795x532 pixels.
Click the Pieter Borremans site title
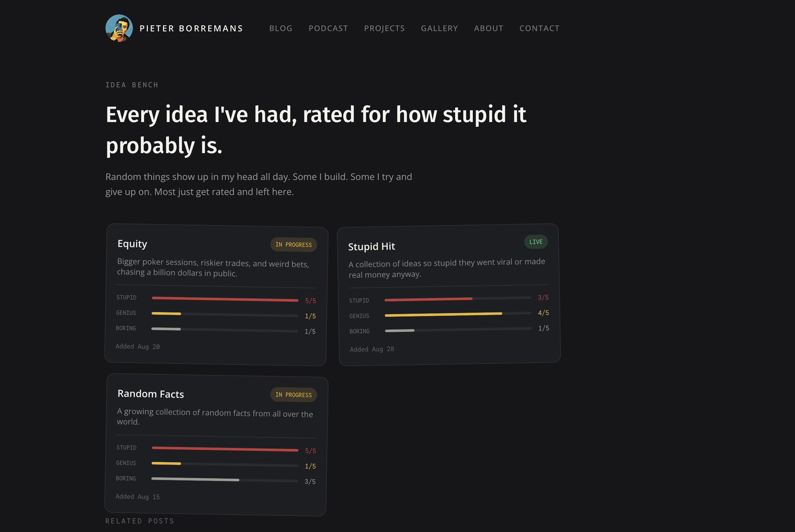pyautogui.click(x=192, y=28)
